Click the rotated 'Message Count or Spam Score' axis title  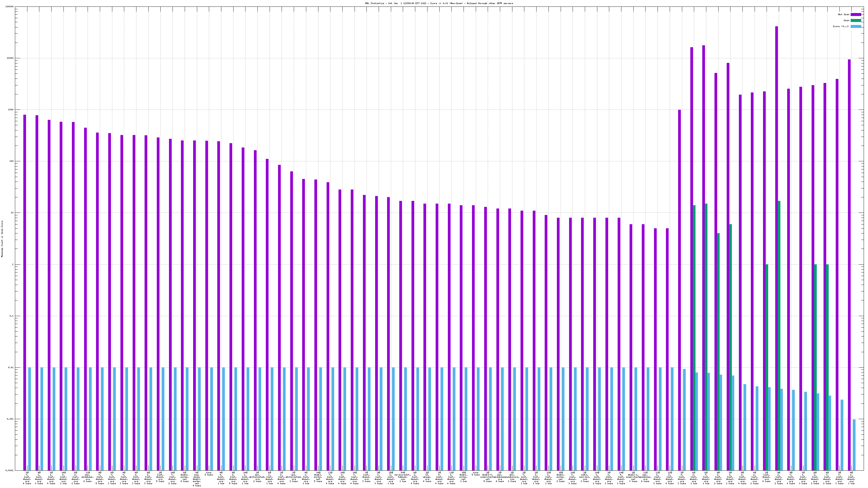click(2, 239)
